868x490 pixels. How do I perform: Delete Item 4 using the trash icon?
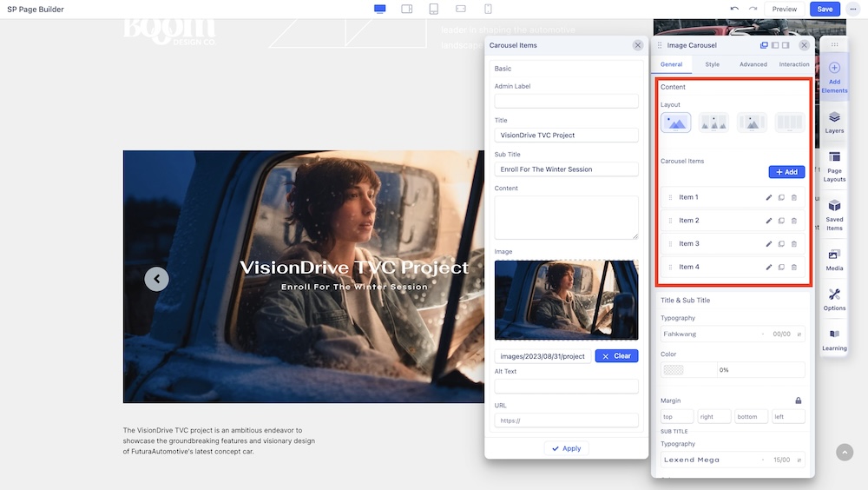coord(793,268)
